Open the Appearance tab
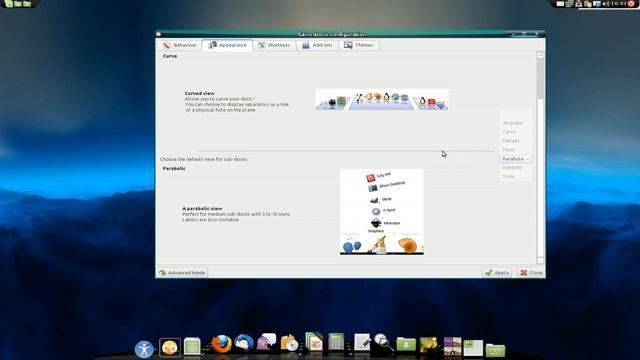Screen dimensions: 640x360 [x=227, y=45]
